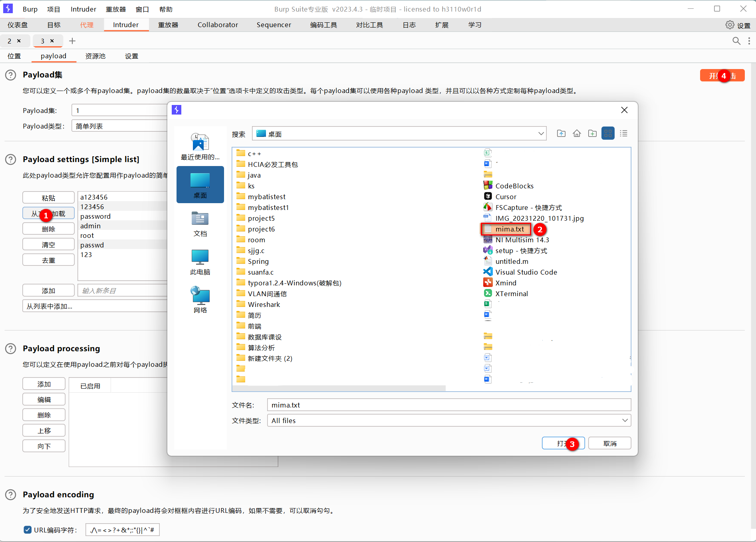Switch to the Sequencer tab

click(274, 24)
